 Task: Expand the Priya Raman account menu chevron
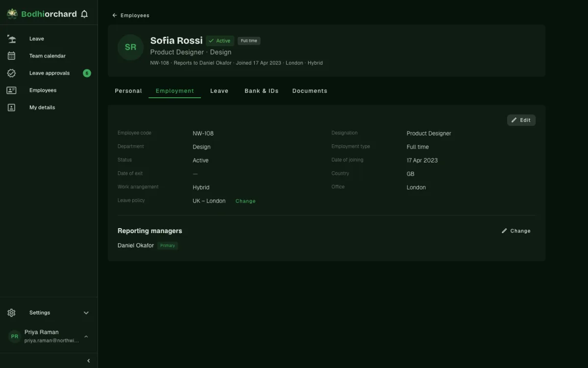(x=86, y=336)
